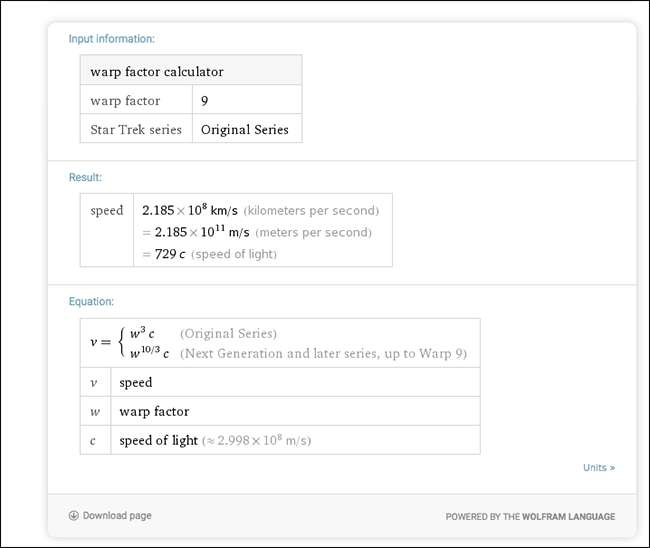This screenshot has width=650, height=548.
Task: Click the Input information heading
Action: point(111,39)
